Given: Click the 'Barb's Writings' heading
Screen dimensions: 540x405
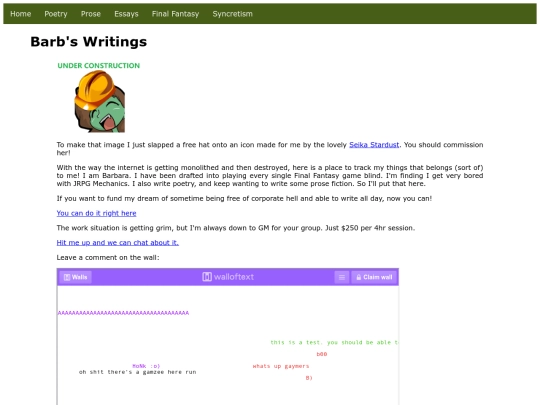Looking at the screenshot, I should point(89,42).
